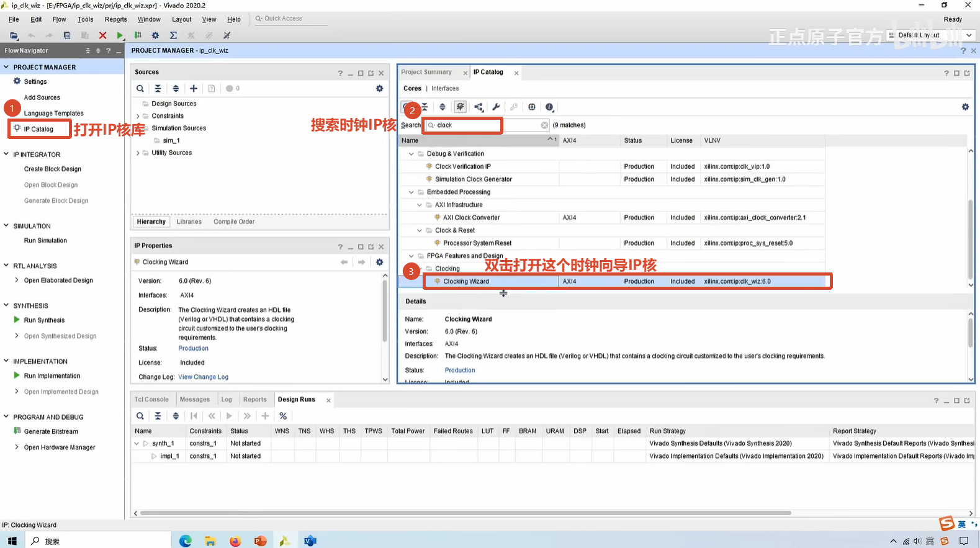
Task: Open File Explorer from taskbar
Action: (x=210, y=541)
